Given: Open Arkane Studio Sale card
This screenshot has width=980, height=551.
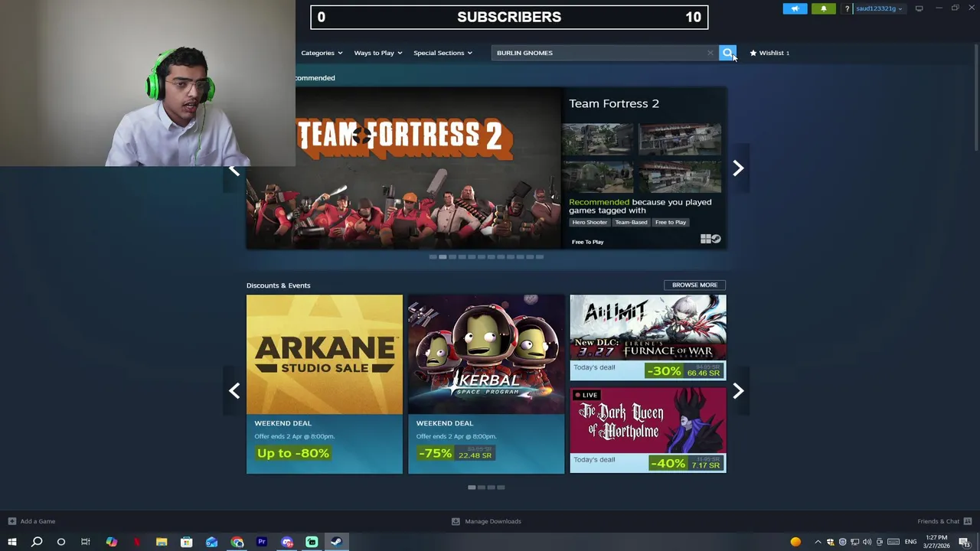Looking at the screenshot, I should click(x=324, y=384).
